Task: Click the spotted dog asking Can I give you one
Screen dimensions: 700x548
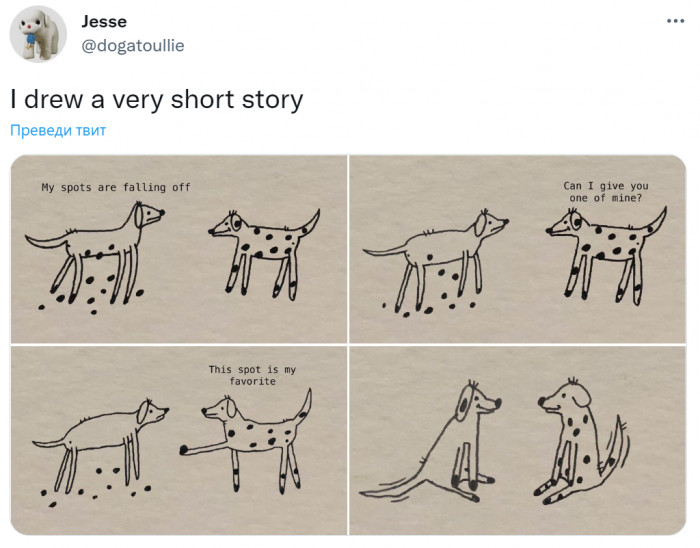Action: click(606, 255)
